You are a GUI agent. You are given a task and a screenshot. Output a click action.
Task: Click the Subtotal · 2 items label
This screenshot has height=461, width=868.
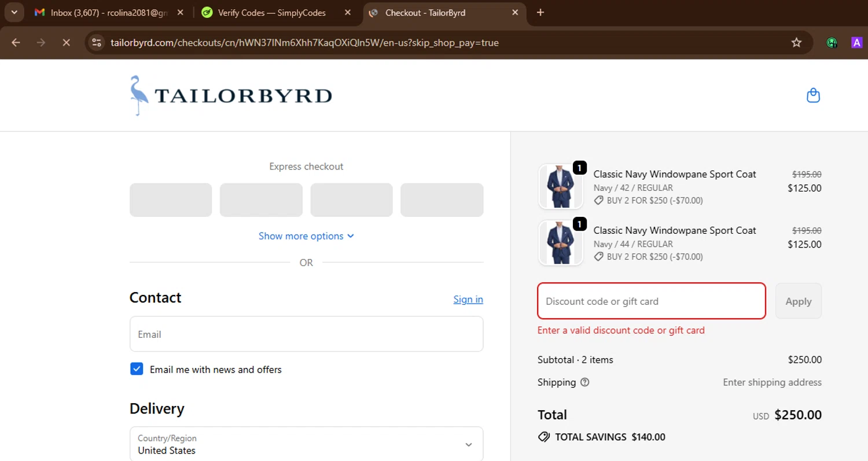pos(575,360)
